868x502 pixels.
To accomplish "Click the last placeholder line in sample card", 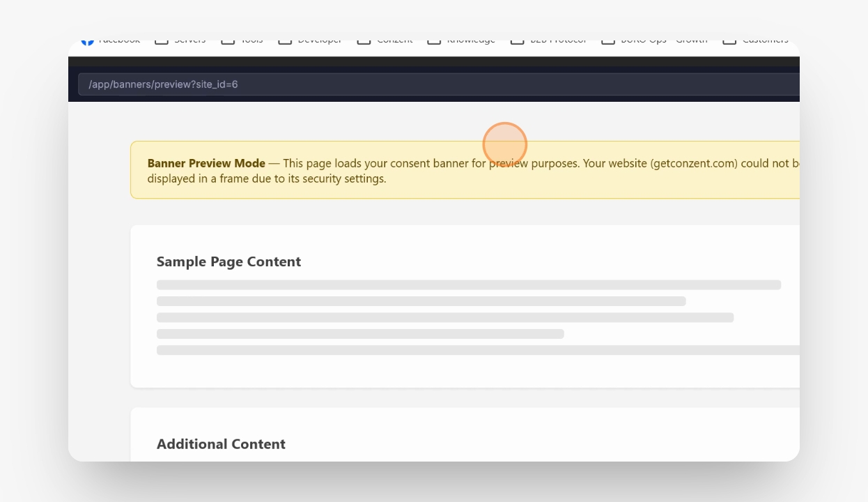I will pos(478,350).
